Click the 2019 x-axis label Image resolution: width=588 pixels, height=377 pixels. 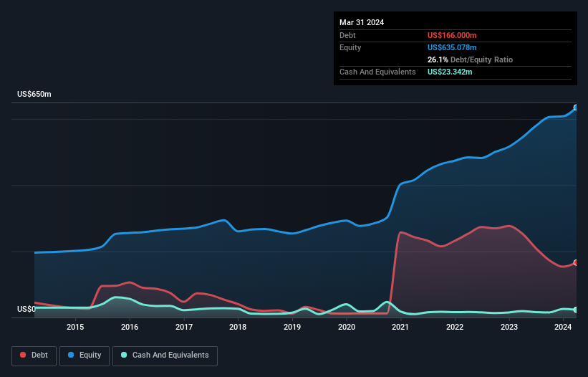pyautogui.click(x=292, y=327)
